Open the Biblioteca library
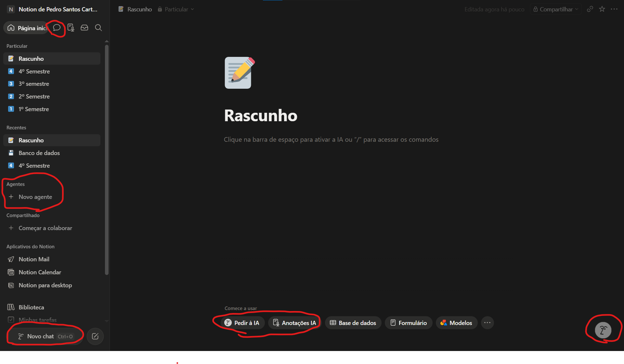 pos(52,307)
